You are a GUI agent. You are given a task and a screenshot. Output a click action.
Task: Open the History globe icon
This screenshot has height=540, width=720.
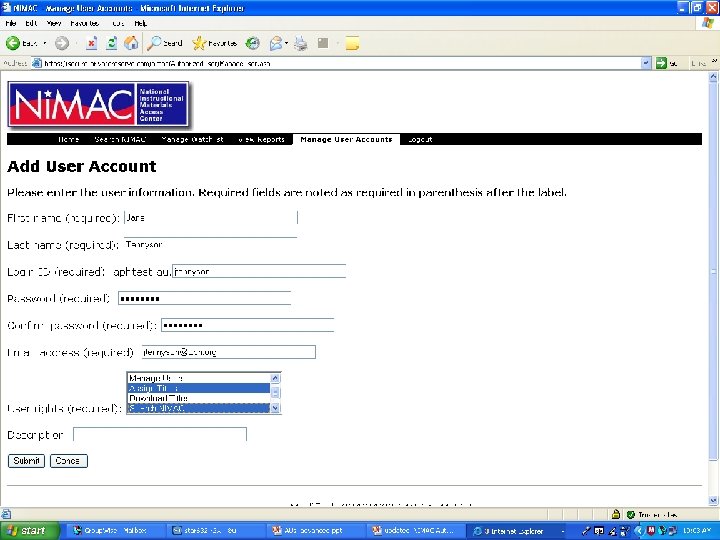click(252, 43)
